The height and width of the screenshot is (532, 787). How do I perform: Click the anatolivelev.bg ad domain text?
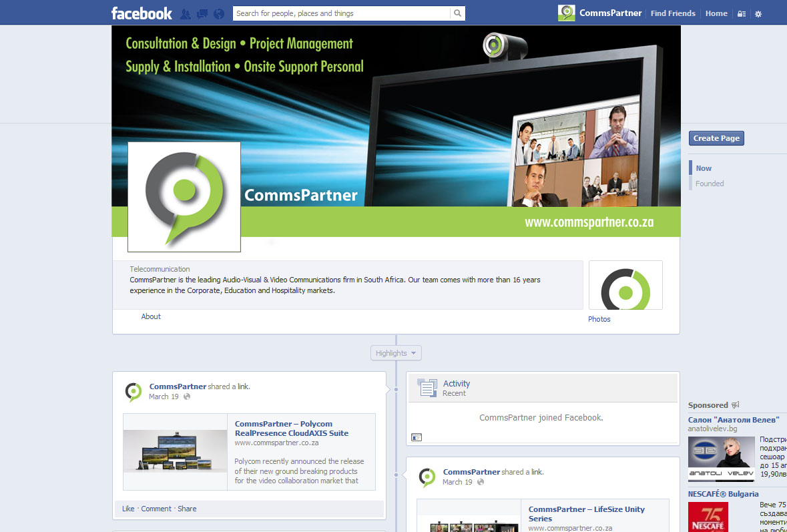coord(712,429)
